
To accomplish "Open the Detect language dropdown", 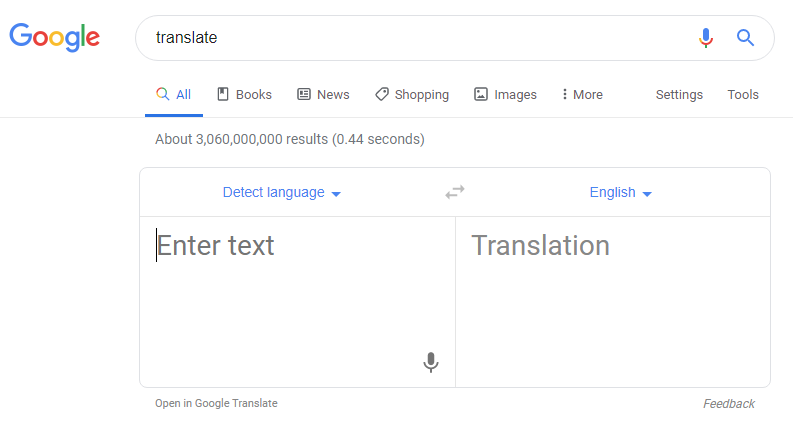I will tap(282, 193).
